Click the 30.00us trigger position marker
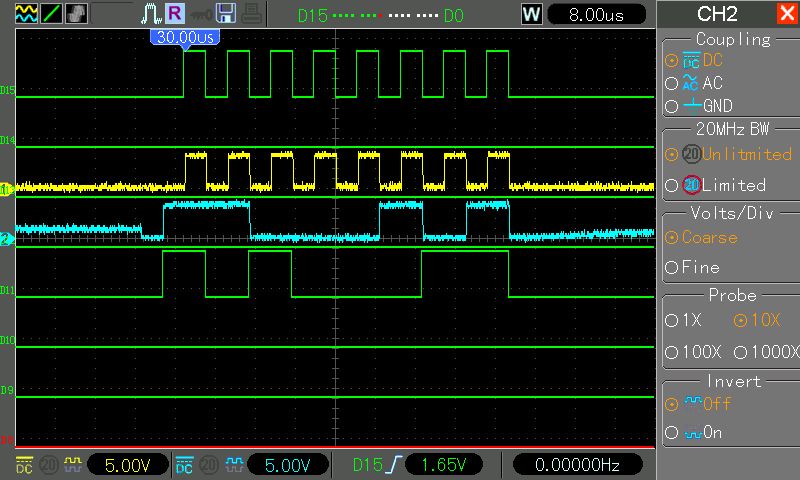 click(x=184, y=35)
